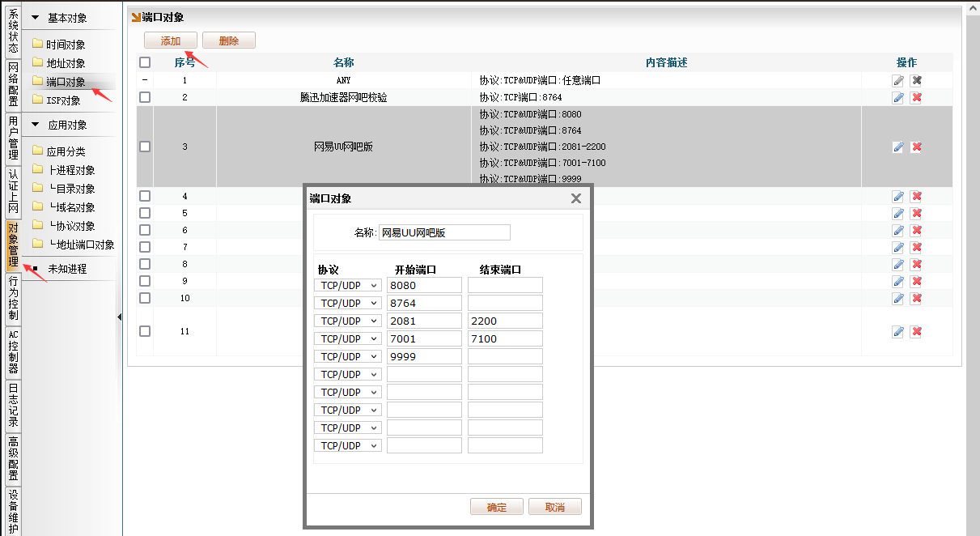Click the edit pencil icon for row 3
Image resolution: width=980 pixels, height=536 pixels.
[x=897, y=147]
